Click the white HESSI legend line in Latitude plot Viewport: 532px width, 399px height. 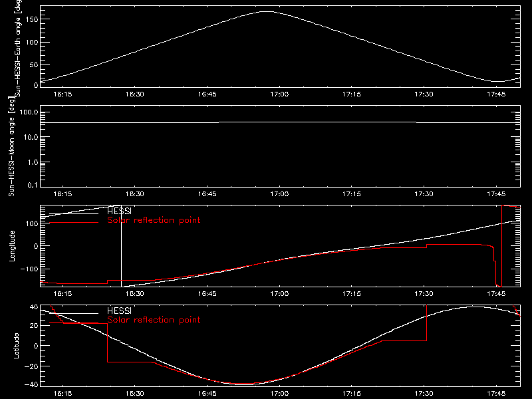tap(74, 313)
